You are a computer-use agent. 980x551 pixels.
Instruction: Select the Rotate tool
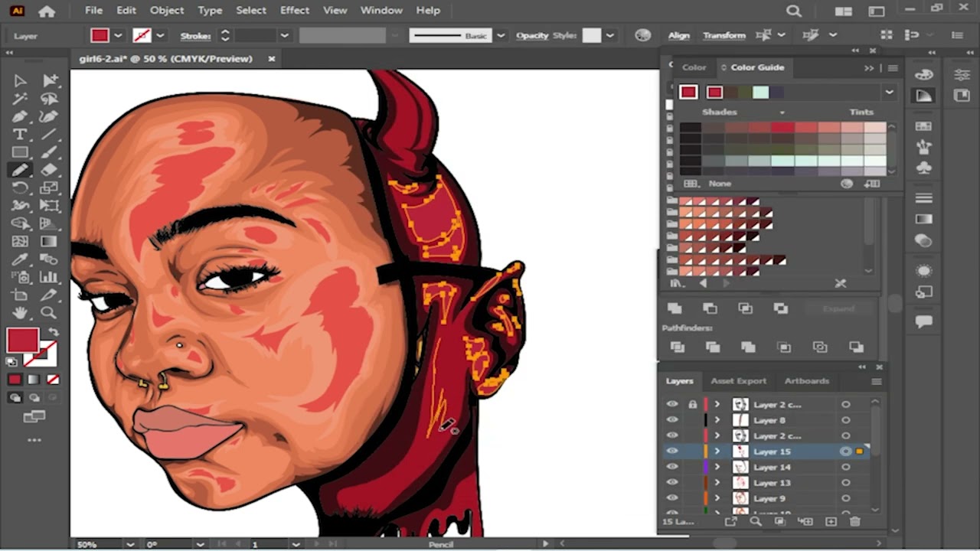point(20,187)
